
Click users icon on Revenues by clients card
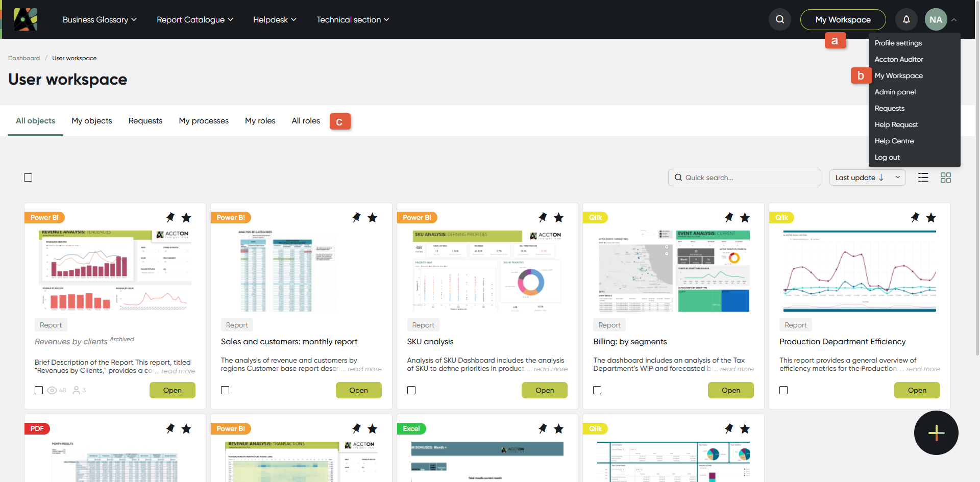(x=77, y=390)
